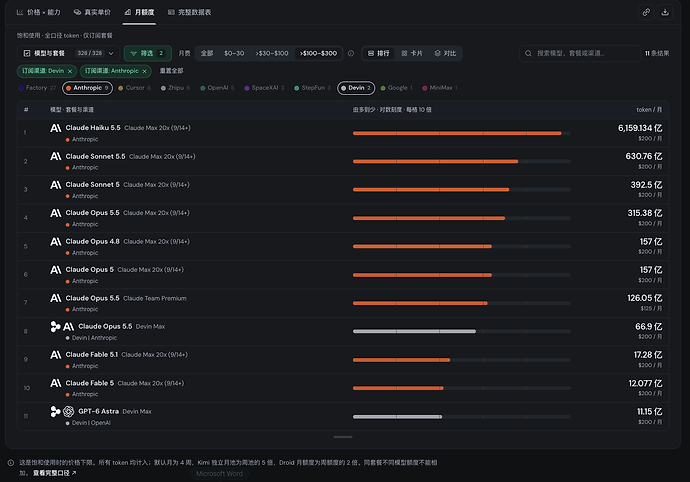Click the Claude Opus 4.8 model name
Viewport: 690px width, 482px height.
(x=92, y=242)
